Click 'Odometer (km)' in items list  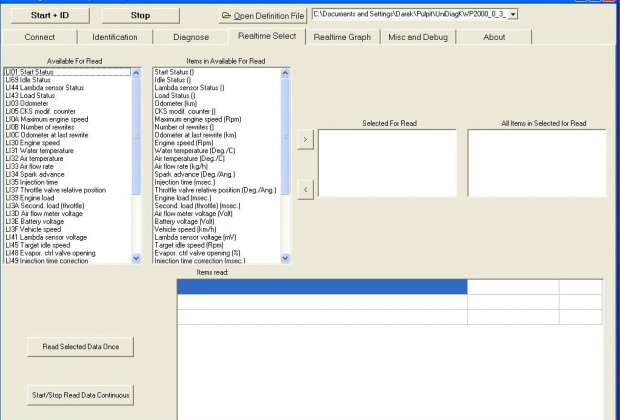pyautogui.click(x=217, y=104)
